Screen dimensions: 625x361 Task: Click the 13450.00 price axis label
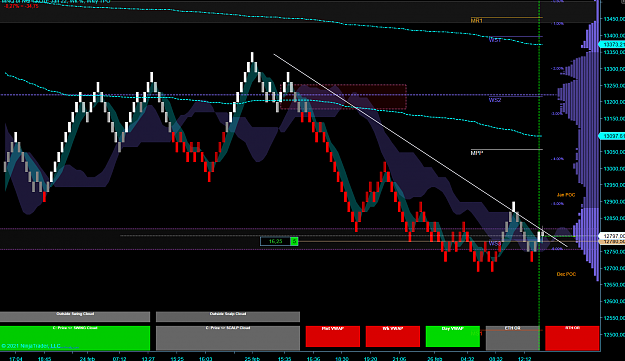click(614, 19)
